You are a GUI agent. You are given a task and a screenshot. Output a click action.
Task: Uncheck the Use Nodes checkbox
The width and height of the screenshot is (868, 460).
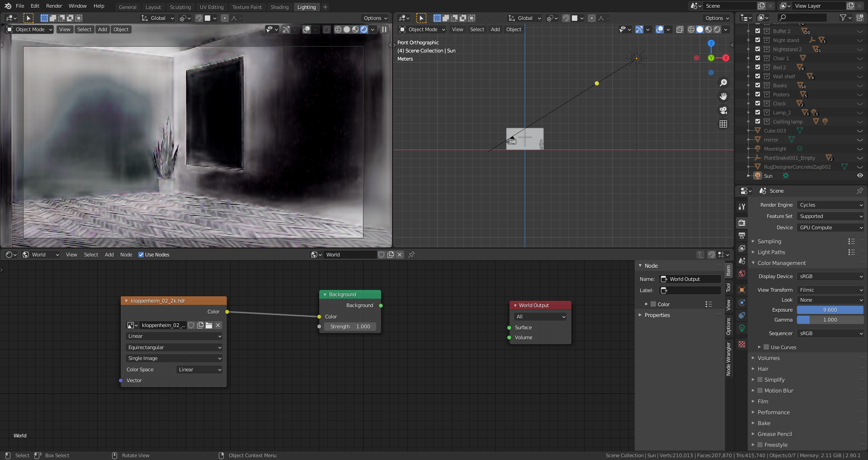coord(141,255)
